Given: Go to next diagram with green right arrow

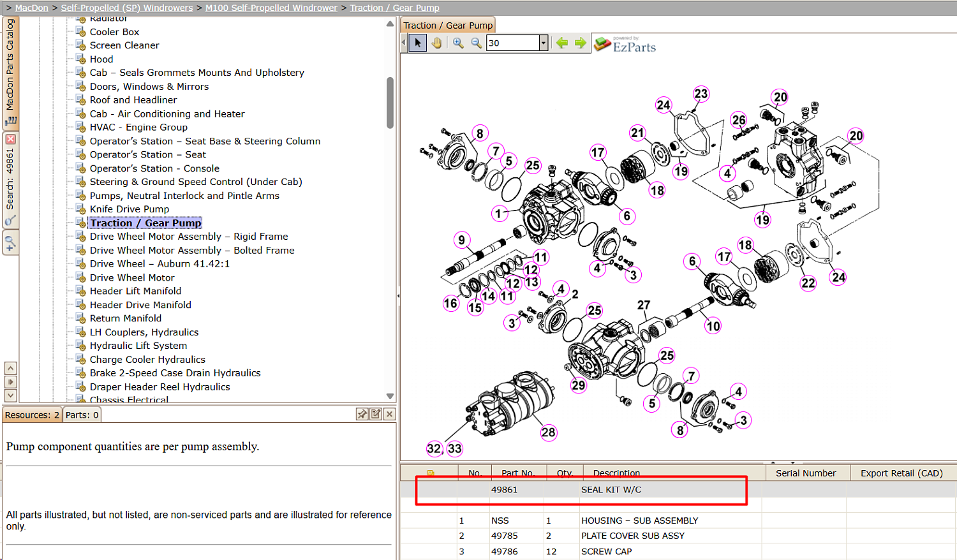Looking at the screenshot, I should [580, 43].
